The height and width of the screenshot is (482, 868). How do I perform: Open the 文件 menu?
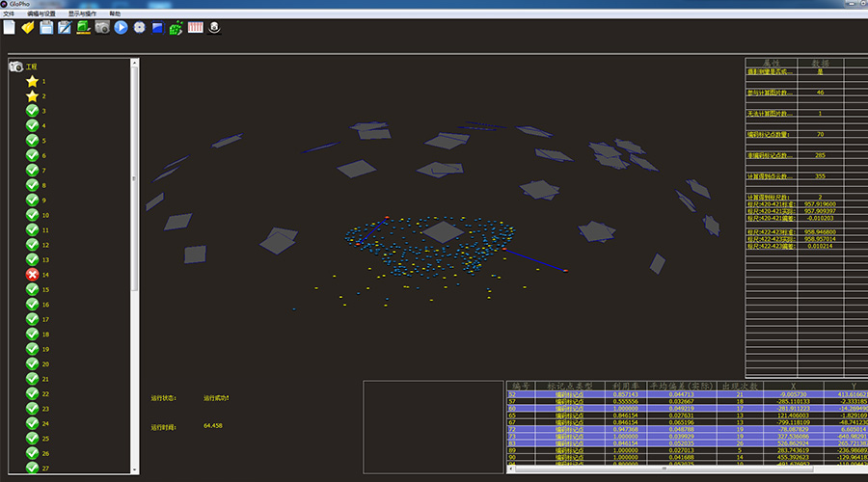9,14
